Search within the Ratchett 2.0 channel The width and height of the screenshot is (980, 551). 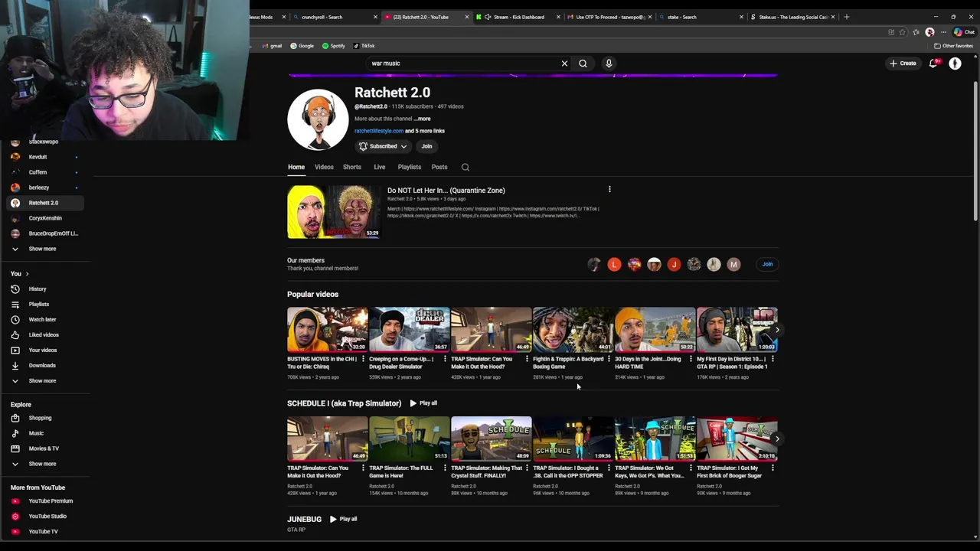465,167
